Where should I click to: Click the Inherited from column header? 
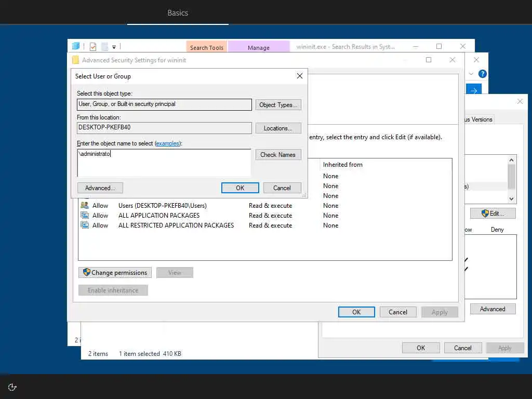tap(343, 165)
